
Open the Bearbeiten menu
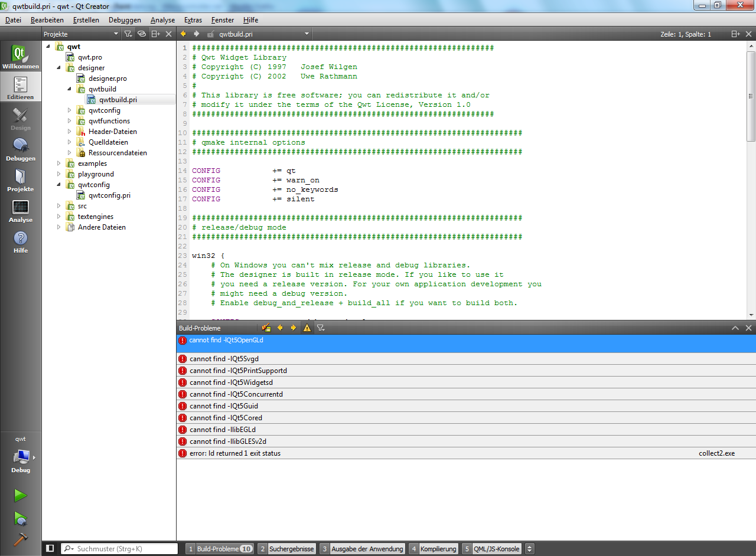47,20
